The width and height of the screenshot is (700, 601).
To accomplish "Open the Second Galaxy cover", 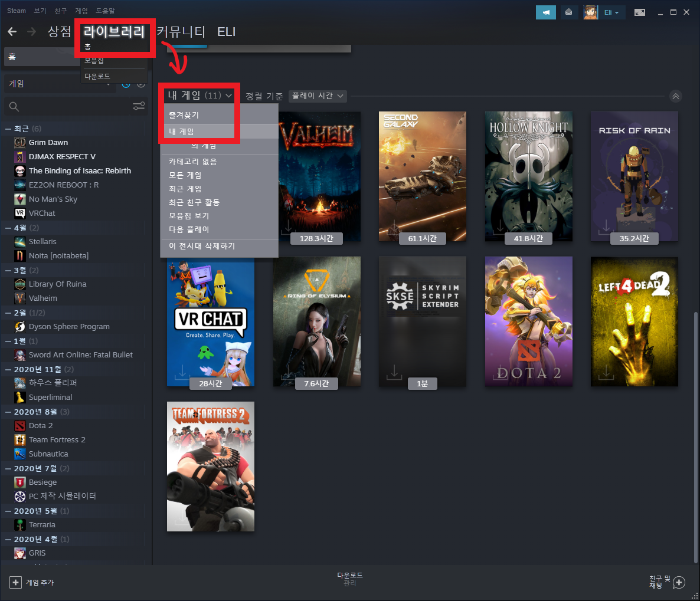I will coord(423,176).
